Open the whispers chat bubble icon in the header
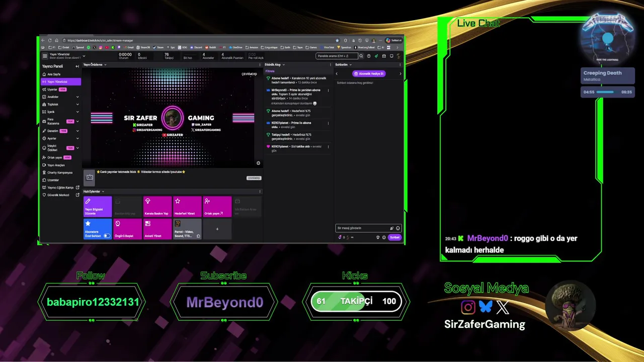 coord(391,56)
